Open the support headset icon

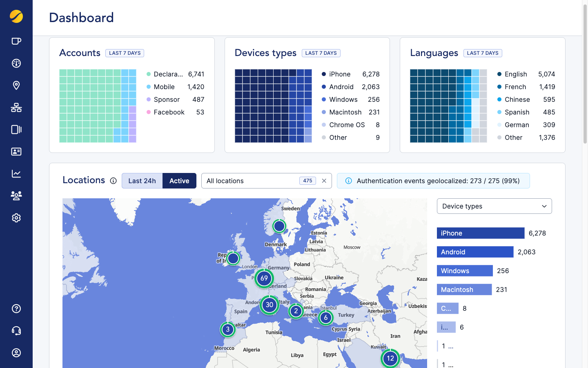(16, 331)
